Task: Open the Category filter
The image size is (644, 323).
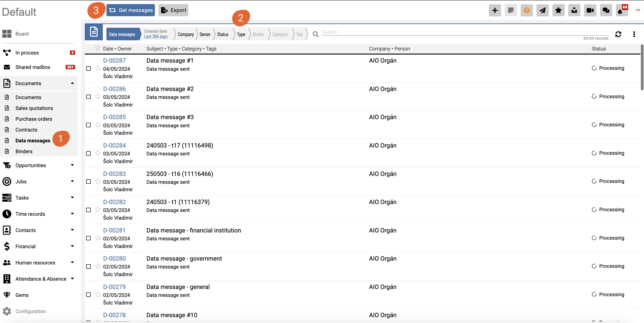Action: pos(280,34)
